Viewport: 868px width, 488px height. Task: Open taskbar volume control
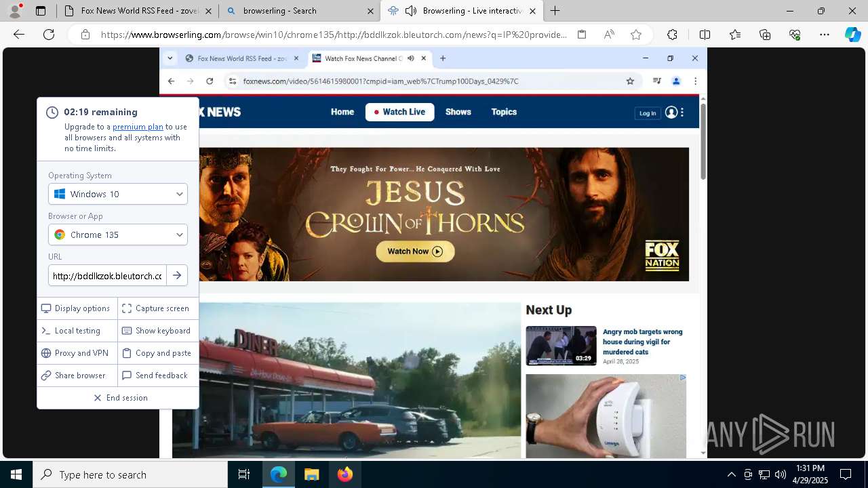[x=781, y=474]
